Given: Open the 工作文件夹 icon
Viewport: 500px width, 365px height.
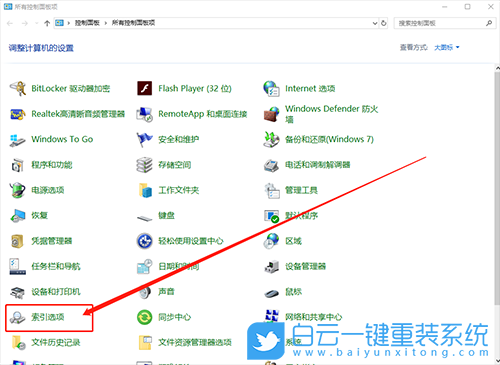Looking at the screenshot, I should [x=145, y=190].
